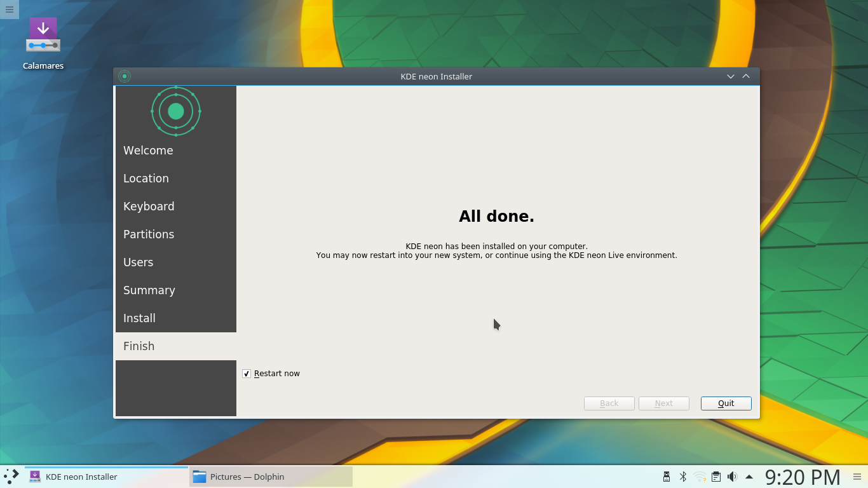Viewport: 868px width, 488px height.
Task: Select the Install step in the sidebar
Action: pyautogui.click(x=176, y=318)
